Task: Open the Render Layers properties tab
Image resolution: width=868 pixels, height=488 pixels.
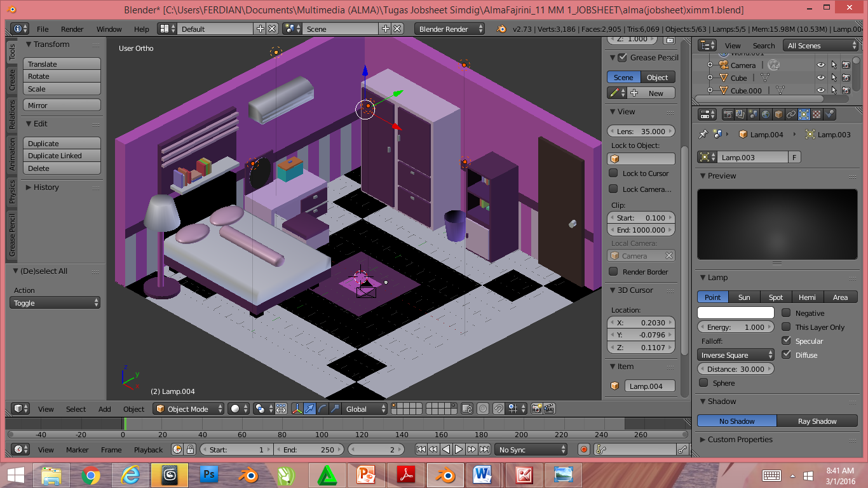Action: pyautogui.click(x=740, y=115)
